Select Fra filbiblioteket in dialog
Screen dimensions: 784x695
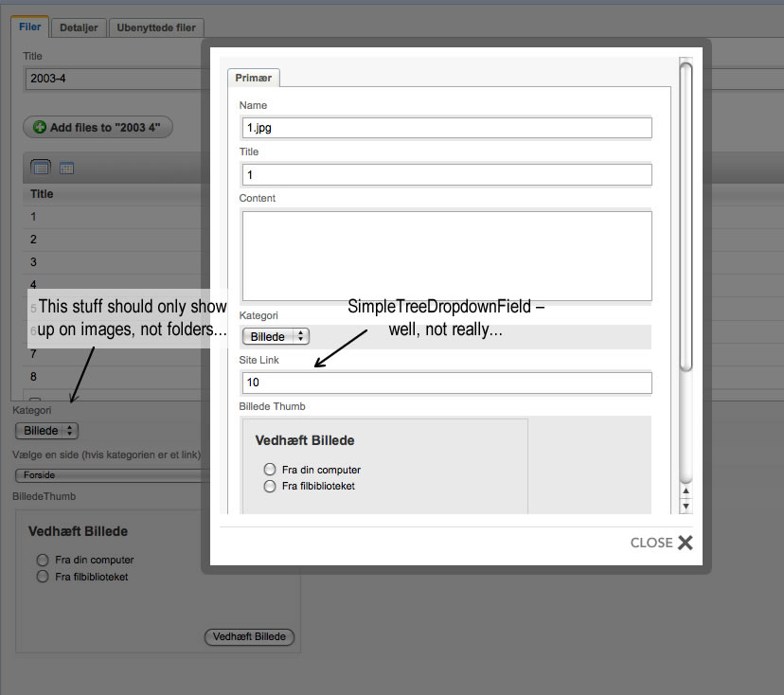point(270,486)
